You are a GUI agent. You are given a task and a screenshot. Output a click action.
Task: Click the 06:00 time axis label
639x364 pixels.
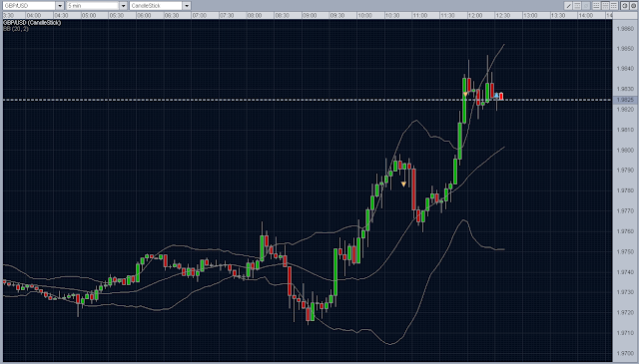pyautogui.click(x=144, y=16)
